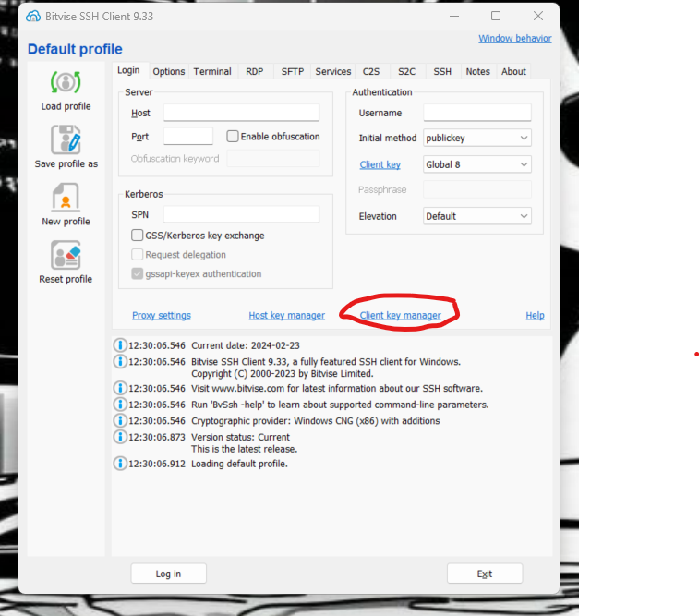Screen dimensions: 699x616
Task: Open the Elevation dropdown
Action: coord(477,216)
